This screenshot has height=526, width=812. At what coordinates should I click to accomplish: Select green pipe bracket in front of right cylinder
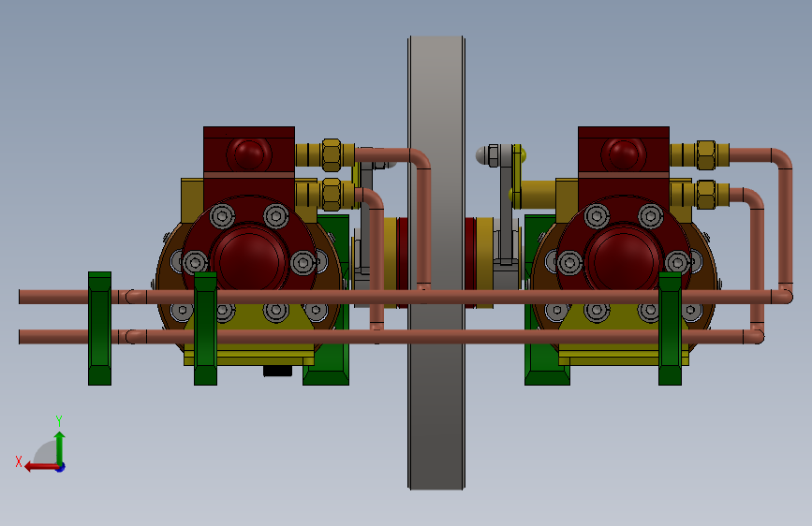click(670, 329)
